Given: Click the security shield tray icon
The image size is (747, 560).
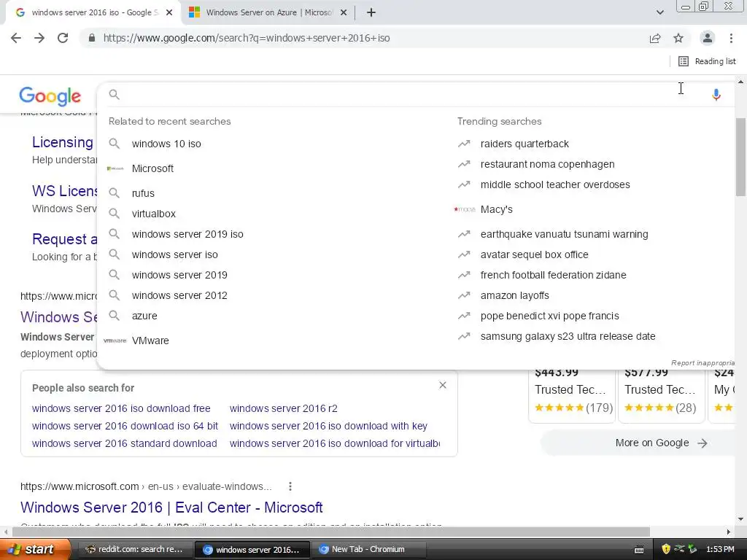Looking at the screenshot, I should (x=666, y=549).
